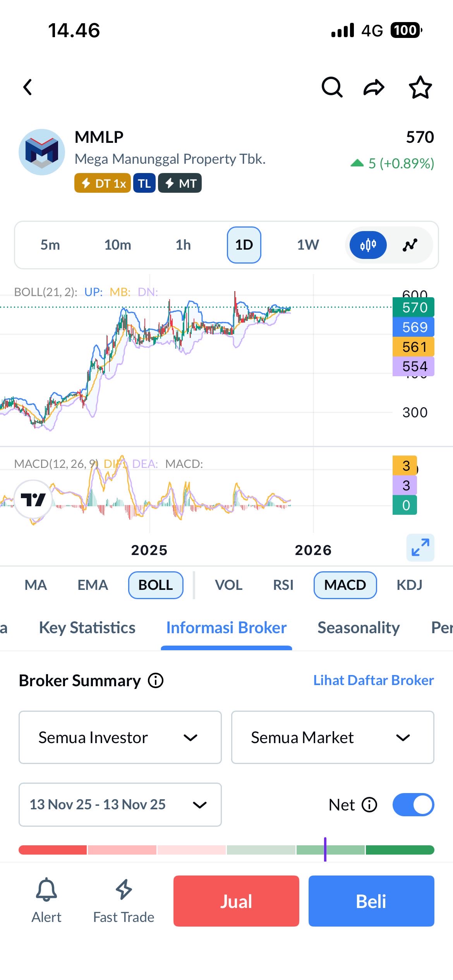Open the Seasonality tab
453x980 pixels.
click(359, 628)
